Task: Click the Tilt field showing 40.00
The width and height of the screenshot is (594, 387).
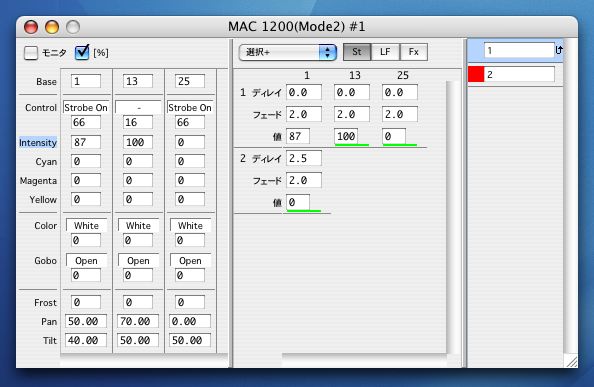Action: tap(86, 340)
